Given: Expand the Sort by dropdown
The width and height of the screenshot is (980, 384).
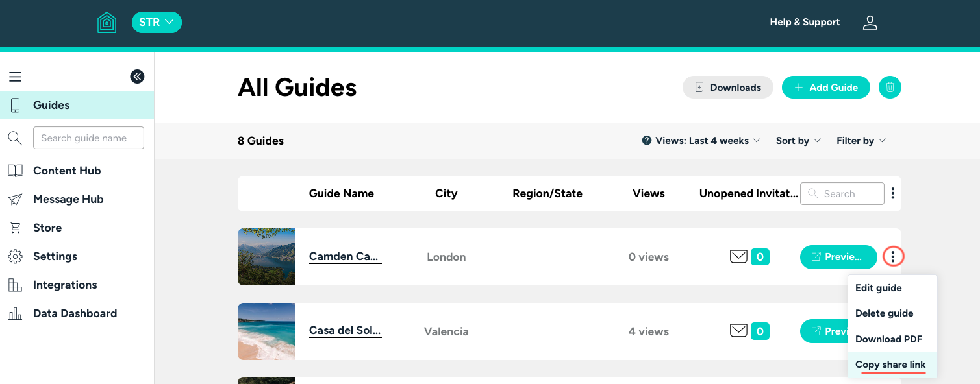Looking at the screenshot, I should (x=799, y=141).
